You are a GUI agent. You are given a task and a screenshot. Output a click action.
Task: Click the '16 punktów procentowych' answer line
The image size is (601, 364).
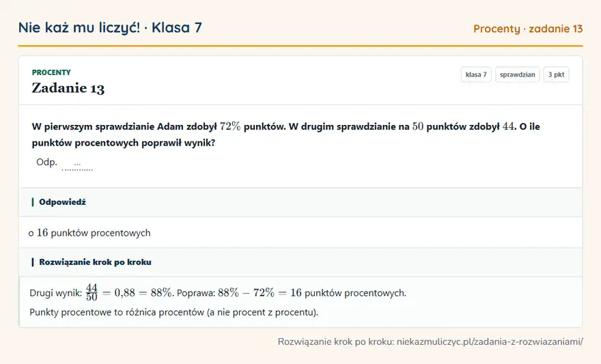pos(89,233)
